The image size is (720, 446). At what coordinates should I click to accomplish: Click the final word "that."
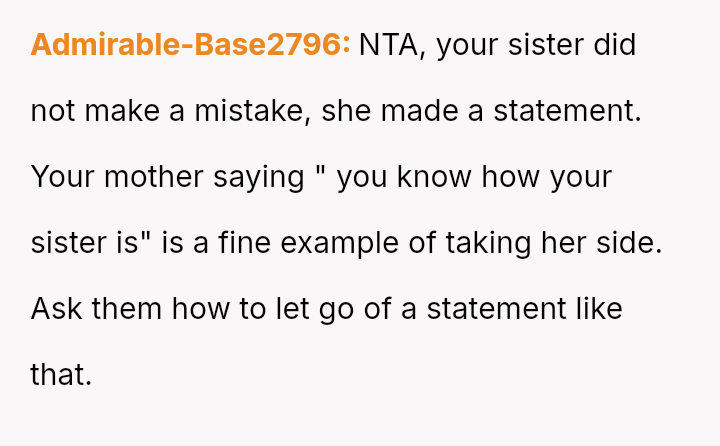pos(61,374)
